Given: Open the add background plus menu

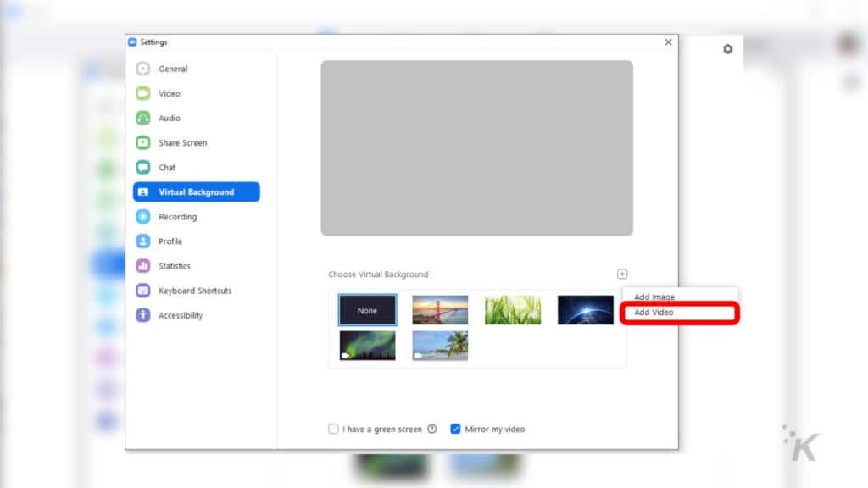Looking at the screenshot, I should (x=622, y=274).
